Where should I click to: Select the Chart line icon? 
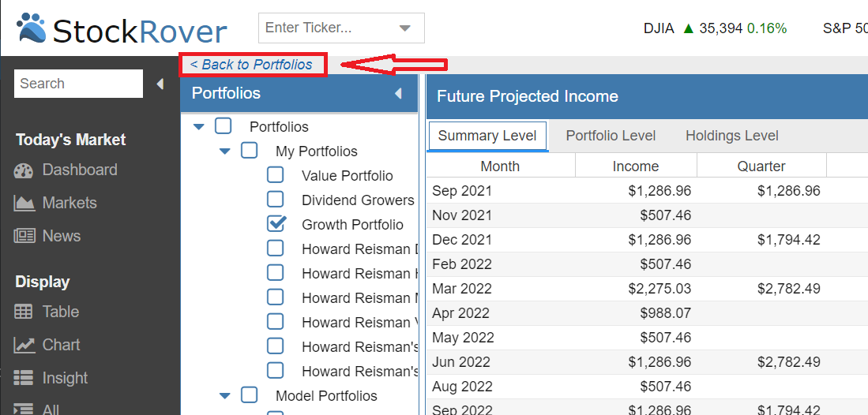click(x=24, y=346)
